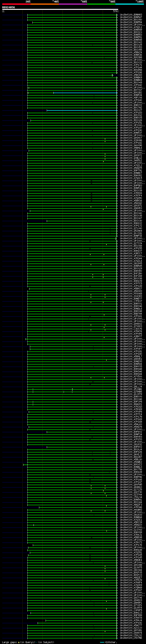
Task: Click hit UniRef100_O23743
Action: (x=131, y=530)
